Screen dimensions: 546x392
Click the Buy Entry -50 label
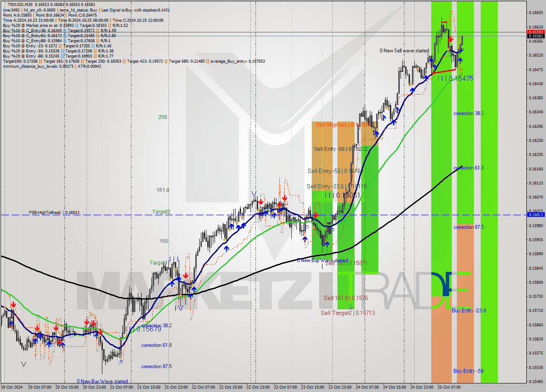468,371
